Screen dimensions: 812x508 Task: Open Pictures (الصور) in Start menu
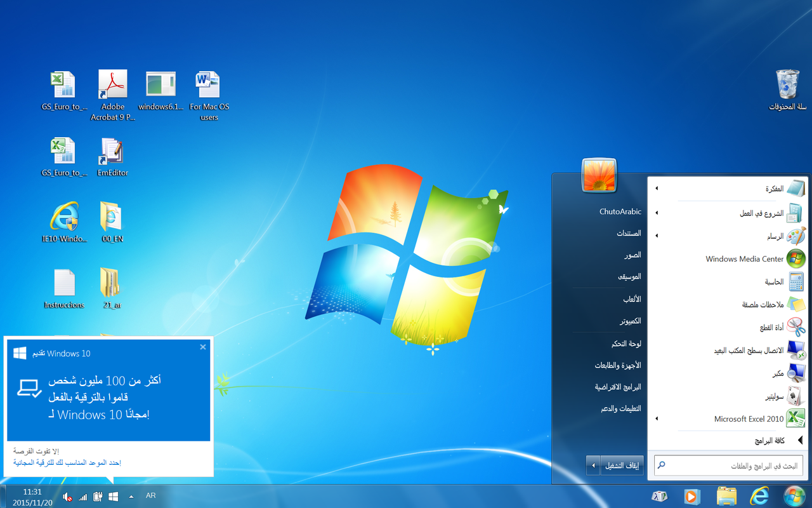[632, 255]
